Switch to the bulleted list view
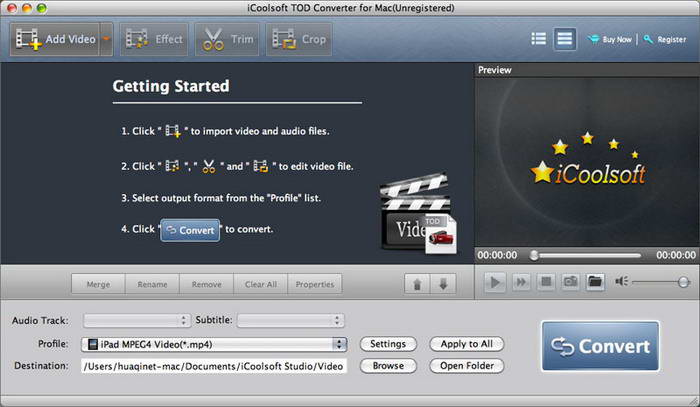Viewport: 700px width, 407px height. coord(538,39)
